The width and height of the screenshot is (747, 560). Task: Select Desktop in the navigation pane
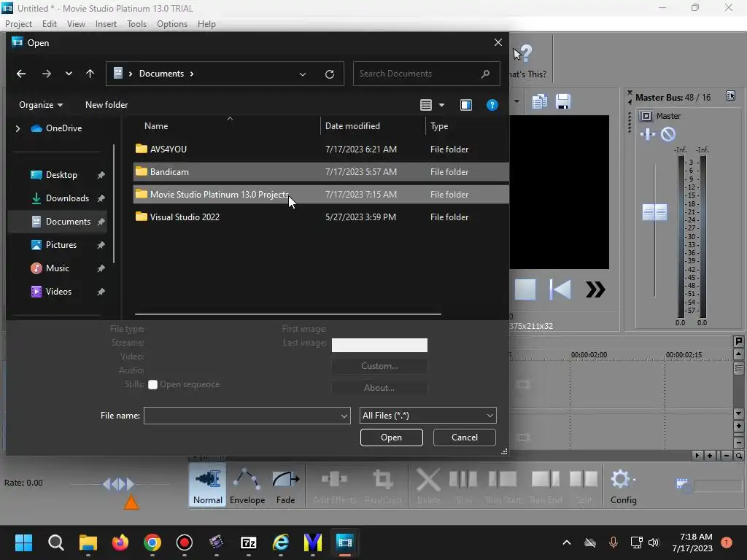click(x=61, y=175)
